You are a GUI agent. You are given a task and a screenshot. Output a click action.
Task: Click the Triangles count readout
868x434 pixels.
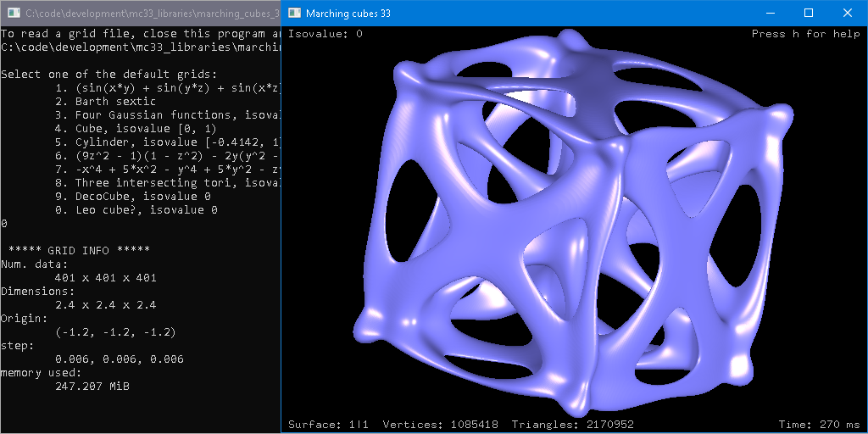pos(572,424)
